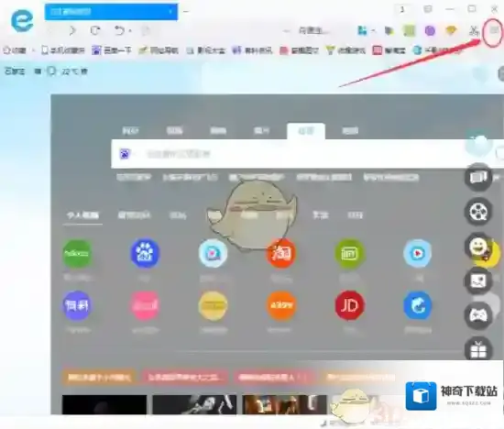
Task: Open a new tab beside the blue tab
Action: pos(186,12)
